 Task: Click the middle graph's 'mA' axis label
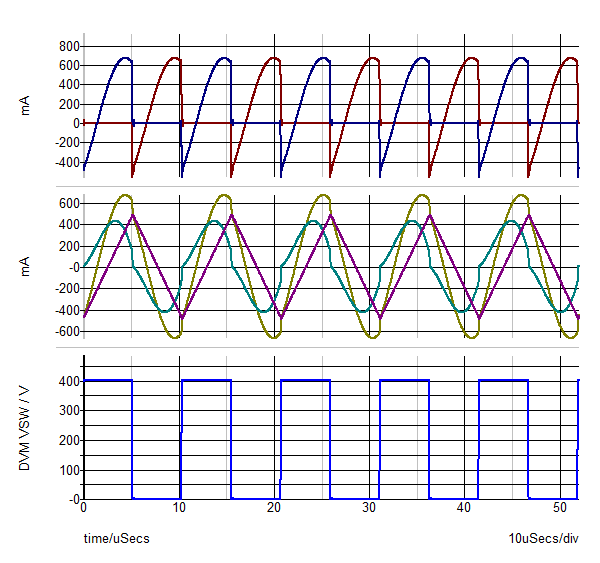27,267
